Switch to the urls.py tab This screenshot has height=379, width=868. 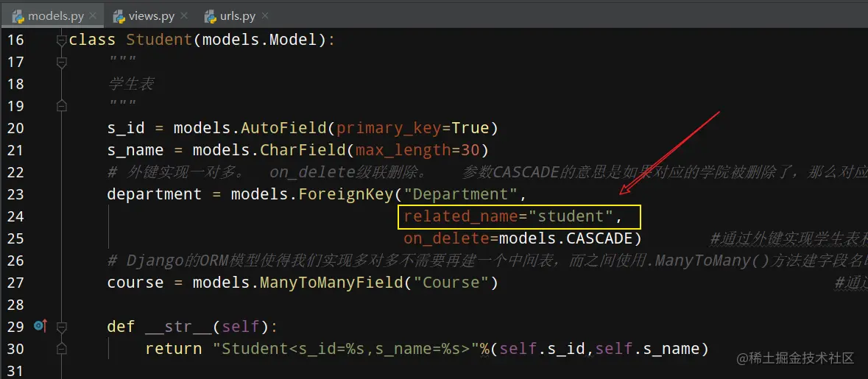[x=238, y=16]
